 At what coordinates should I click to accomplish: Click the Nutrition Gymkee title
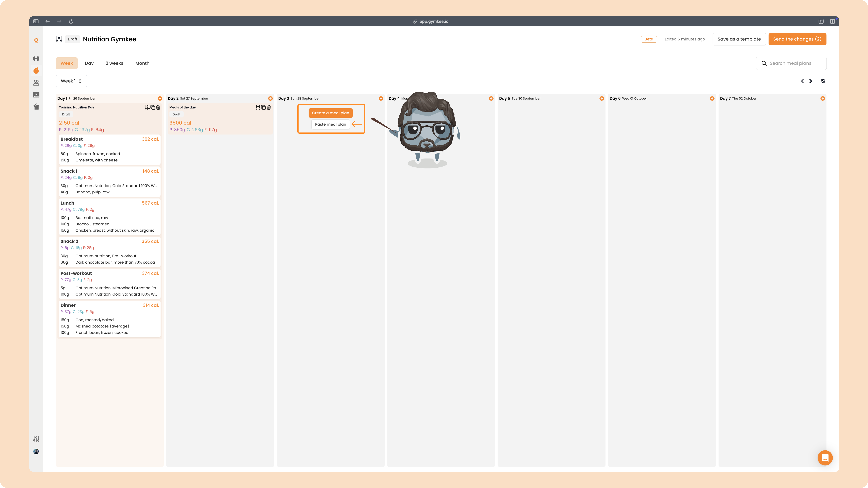110,39
